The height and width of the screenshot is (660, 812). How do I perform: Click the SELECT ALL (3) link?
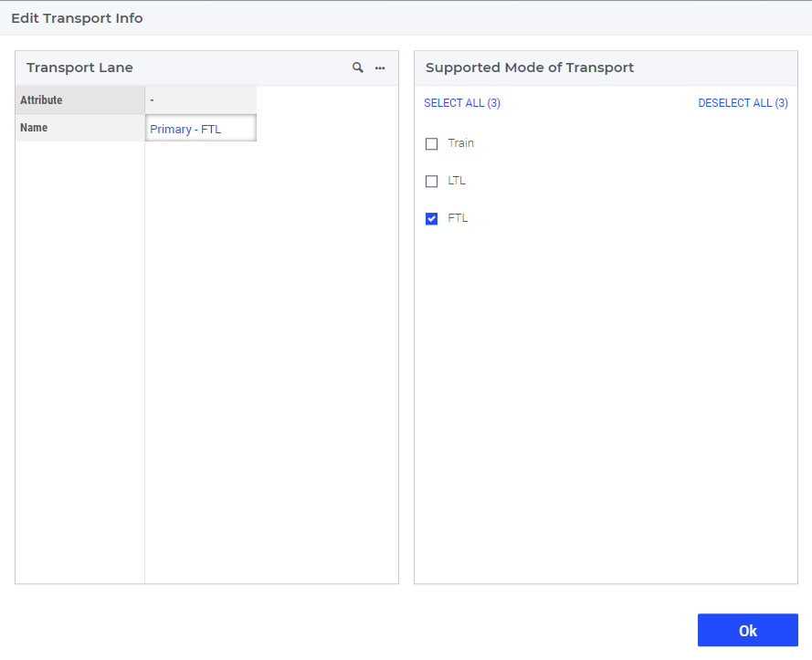[462, 103]
